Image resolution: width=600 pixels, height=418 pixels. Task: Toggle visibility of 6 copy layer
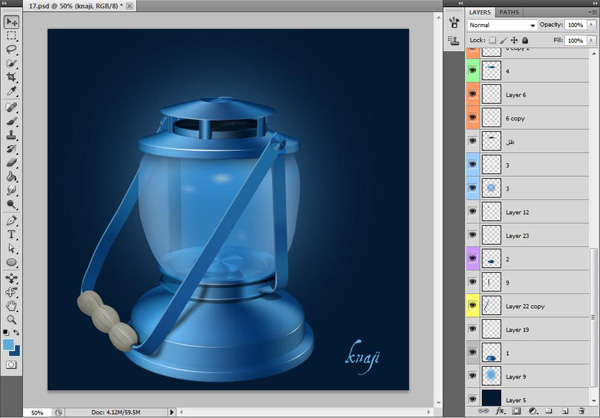click(473, 118)
